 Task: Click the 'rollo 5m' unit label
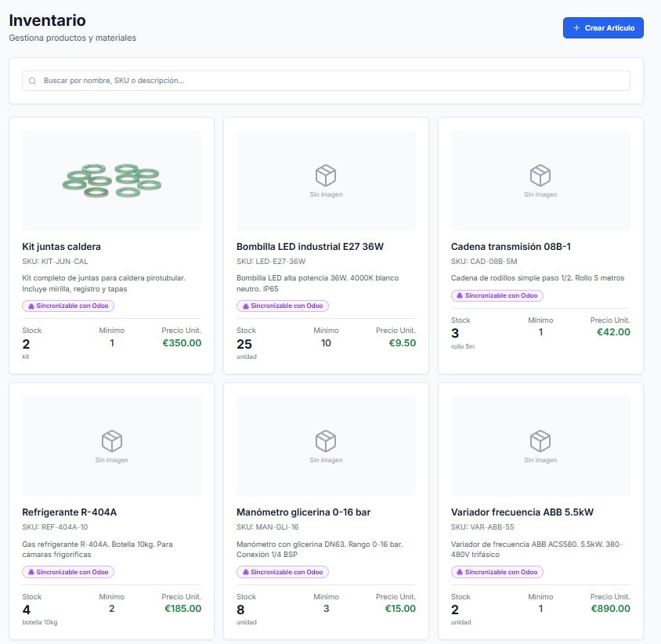click(x=463, y=346)
